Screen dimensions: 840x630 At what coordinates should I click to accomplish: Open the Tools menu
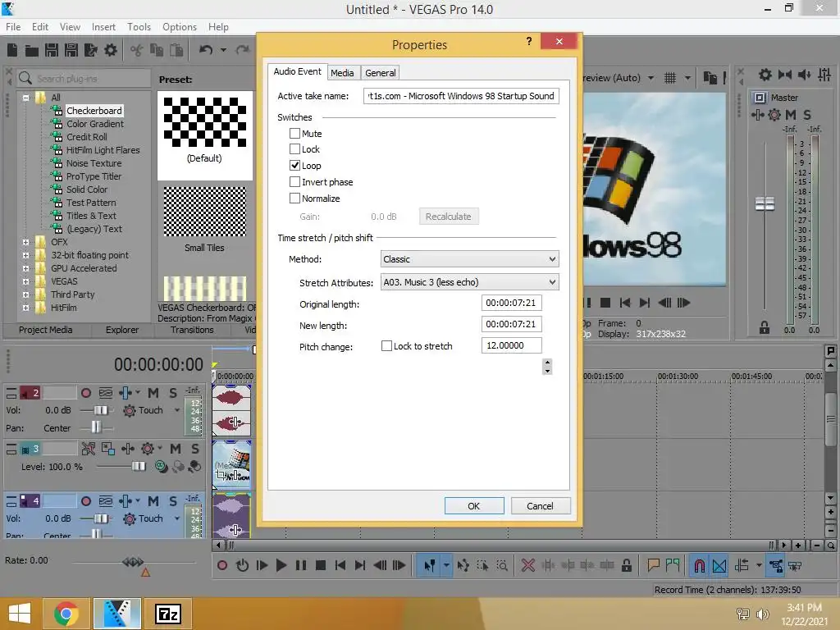point(139,27)
